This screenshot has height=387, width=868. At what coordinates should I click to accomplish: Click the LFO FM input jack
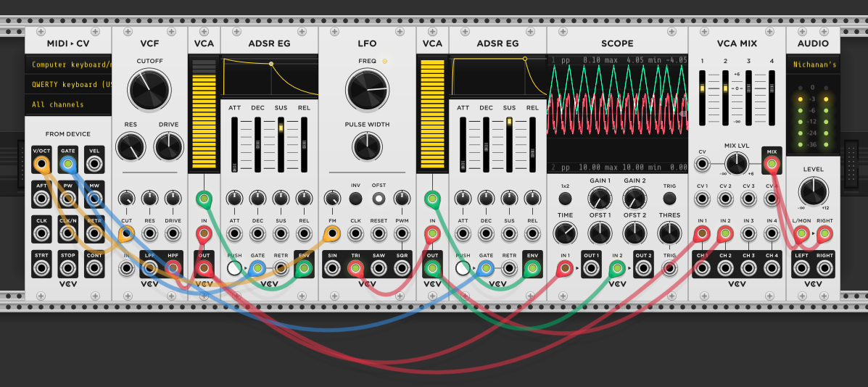(x=332, y=234)
